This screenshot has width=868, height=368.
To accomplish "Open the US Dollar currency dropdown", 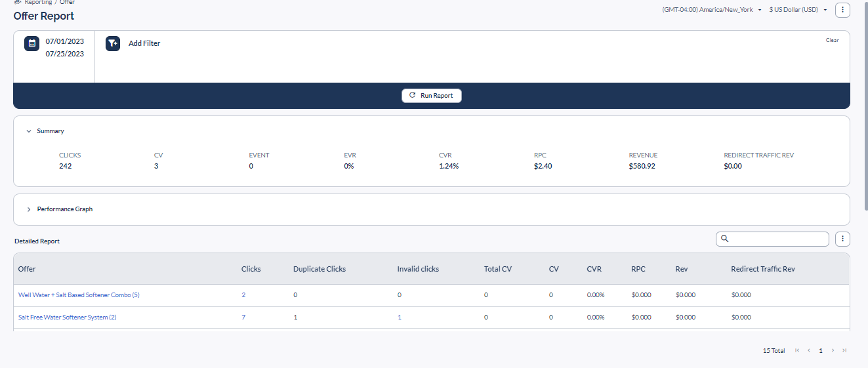I will (798, 10).
